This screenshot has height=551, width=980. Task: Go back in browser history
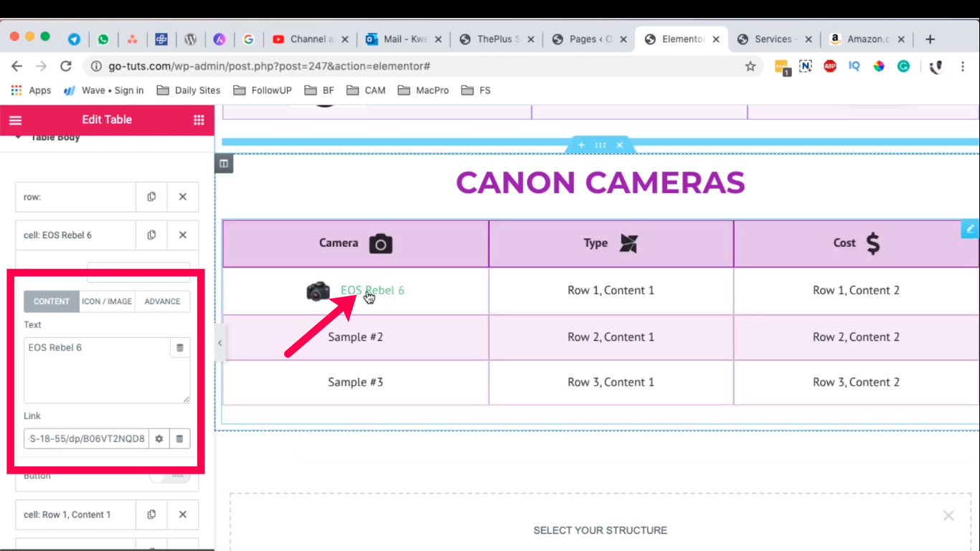tap(17, 66)
